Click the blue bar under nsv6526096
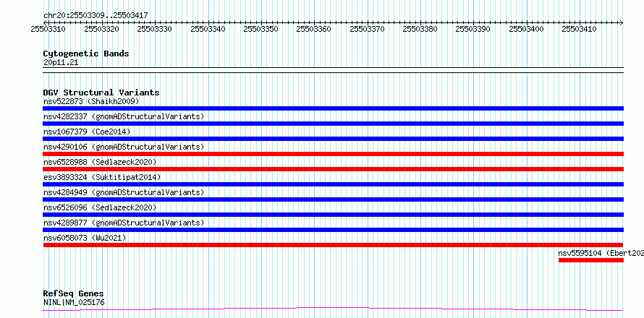644x318 pixels. click(333, 215)
